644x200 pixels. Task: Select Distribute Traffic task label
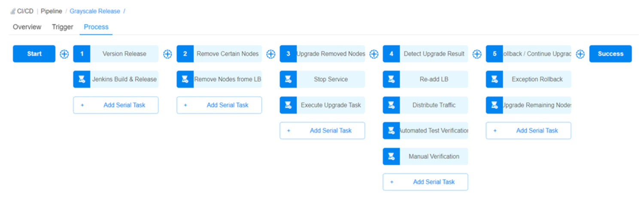click(434, 105)
